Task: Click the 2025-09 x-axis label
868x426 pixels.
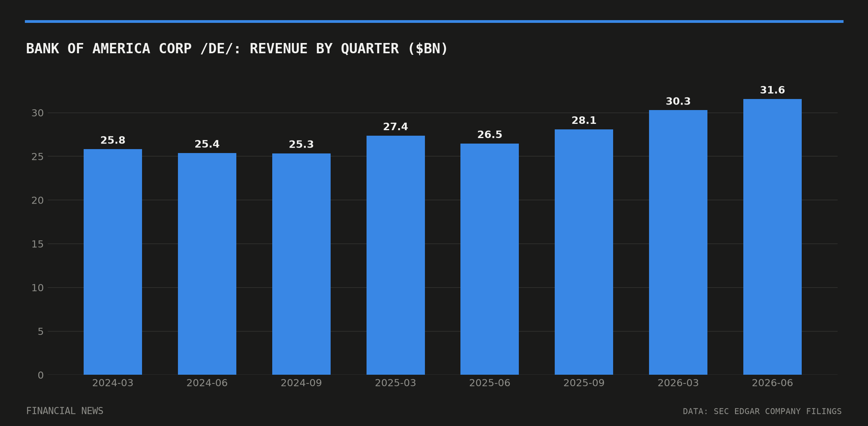Action: pyautogui.click(x=584, y=383)
